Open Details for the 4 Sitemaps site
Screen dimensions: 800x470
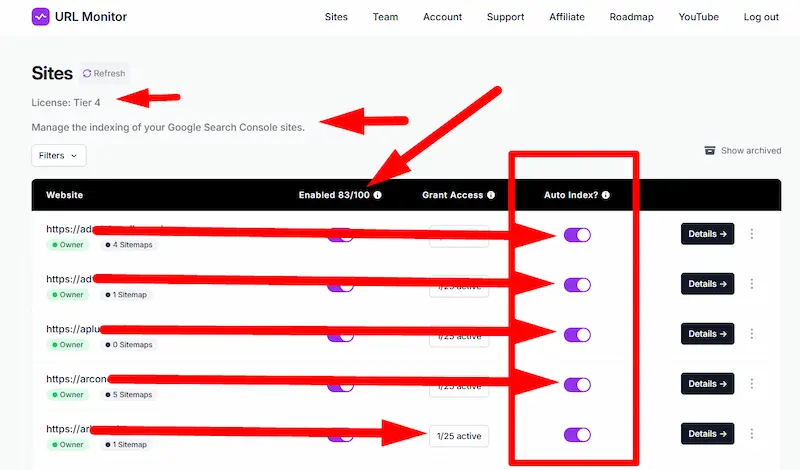[x=708, y=234]
